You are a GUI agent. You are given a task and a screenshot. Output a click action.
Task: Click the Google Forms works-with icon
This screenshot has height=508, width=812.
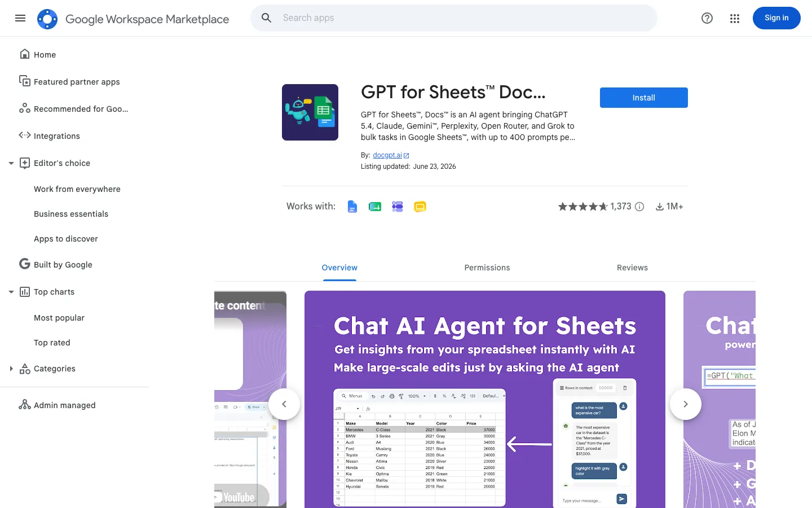398,207
